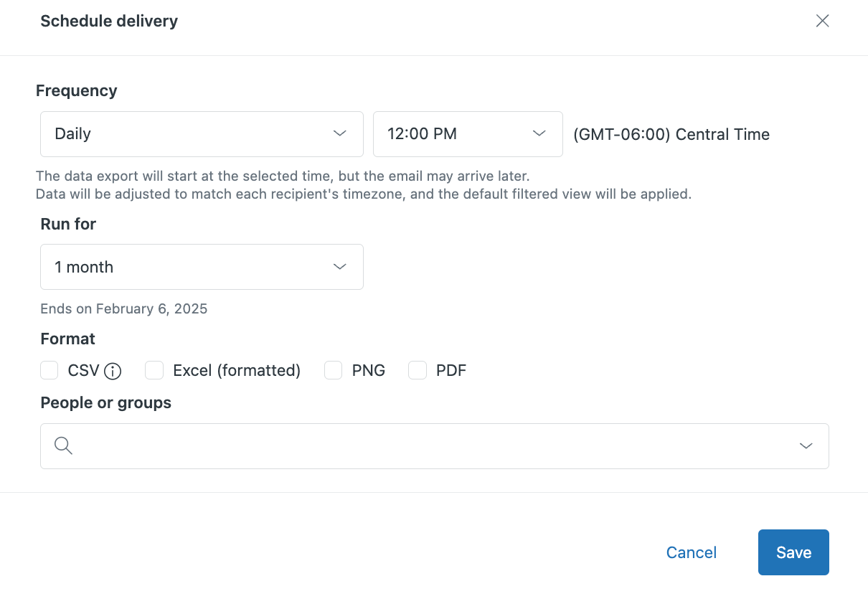This screenshot has height=604, width=868.
Task: Click the Run for dropdown chevron
Action: (339, 266)
